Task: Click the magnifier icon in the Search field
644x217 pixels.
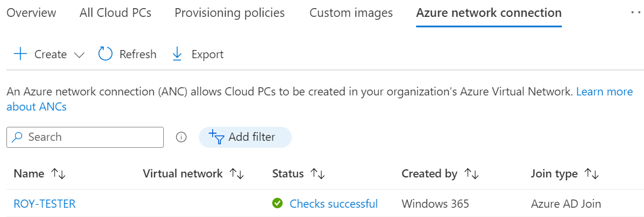Action: pyautogui.click(x=17, y=137)
